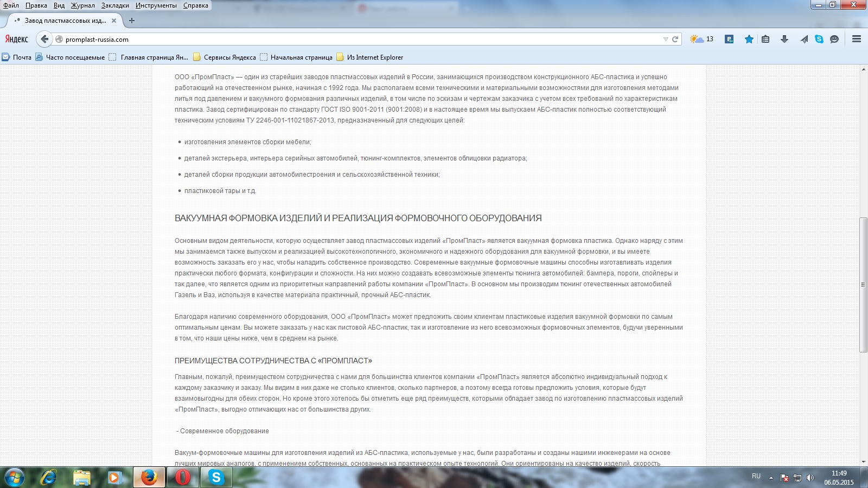Screen dimensions: 868x488
Task: Bookmark this page with the star icon
Action: pos(749,39)
